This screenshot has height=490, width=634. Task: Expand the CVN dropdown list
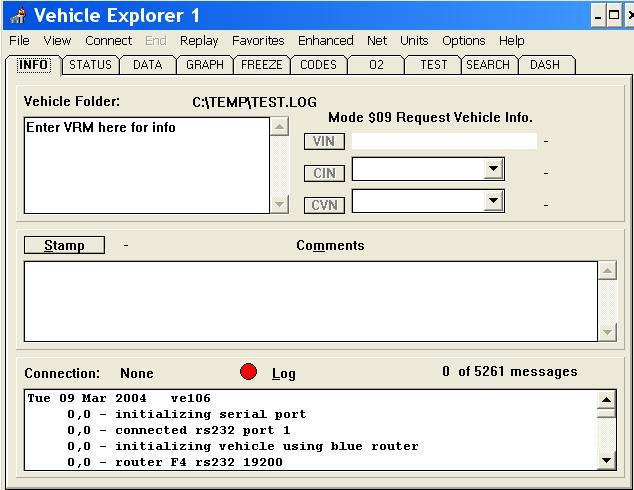(x=493, y=201)
